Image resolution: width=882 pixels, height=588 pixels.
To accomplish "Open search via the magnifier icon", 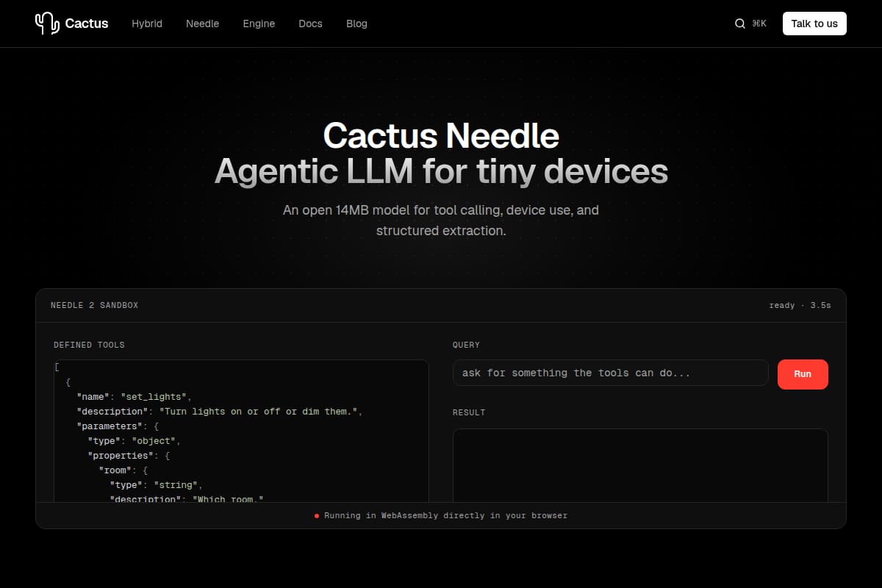I will 740,24.
